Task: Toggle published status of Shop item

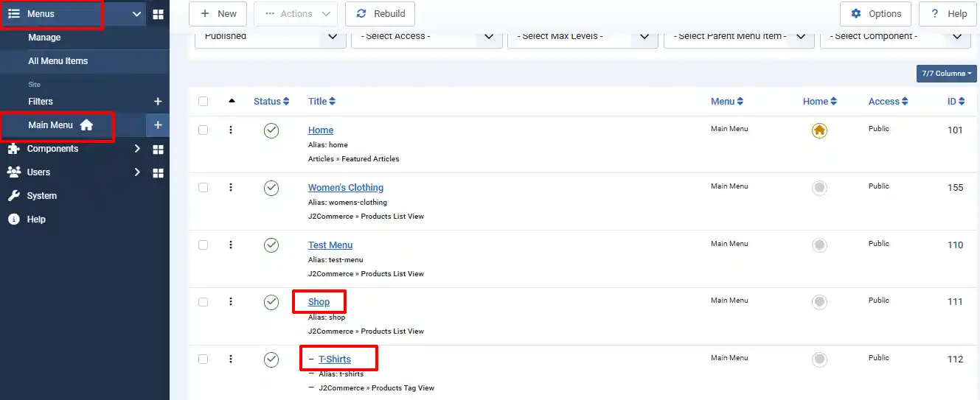Action: 271,302
